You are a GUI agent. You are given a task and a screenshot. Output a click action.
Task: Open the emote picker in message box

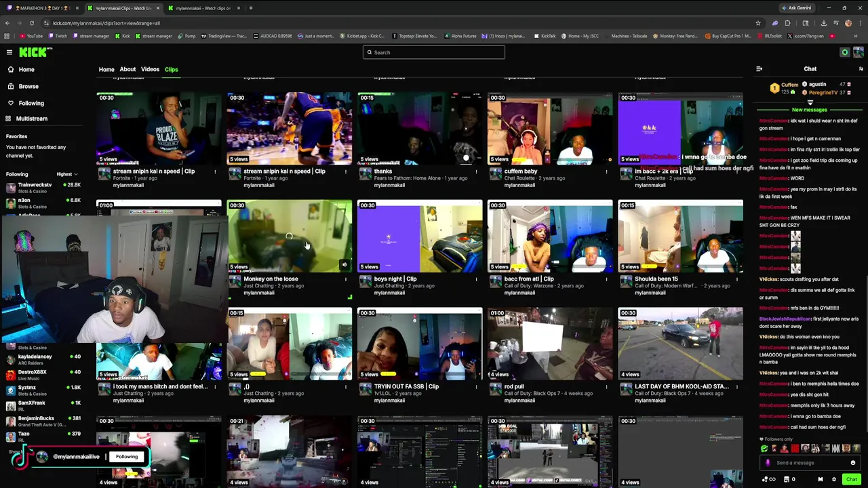click(x=853, y=463)
